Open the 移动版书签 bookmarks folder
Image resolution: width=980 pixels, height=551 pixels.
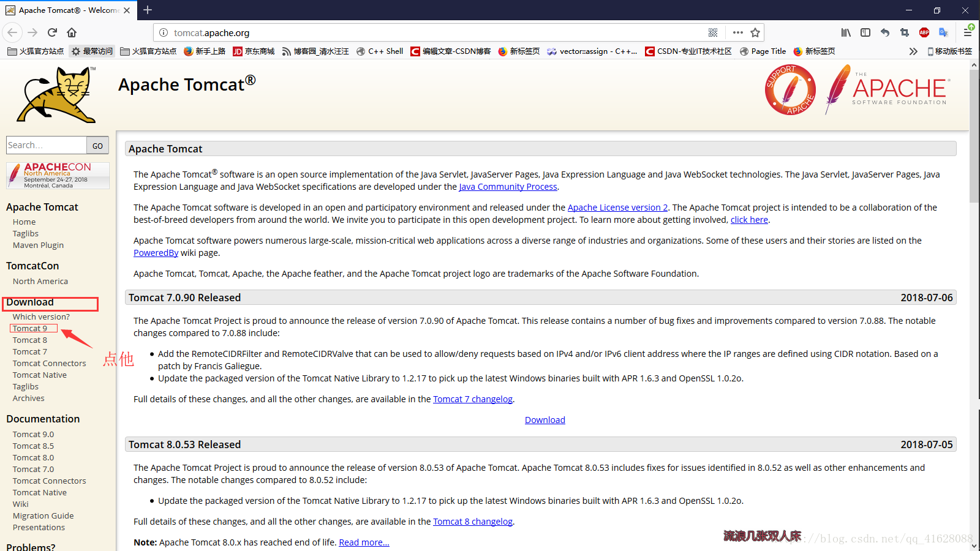pyautogui.click(x=949, y=51)
